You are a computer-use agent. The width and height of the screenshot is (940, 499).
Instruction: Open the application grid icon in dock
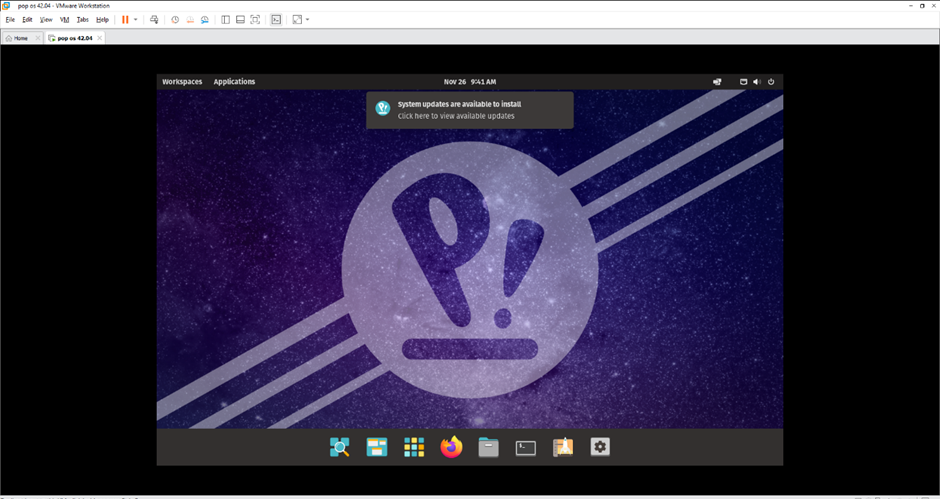[x=414, y=448]
